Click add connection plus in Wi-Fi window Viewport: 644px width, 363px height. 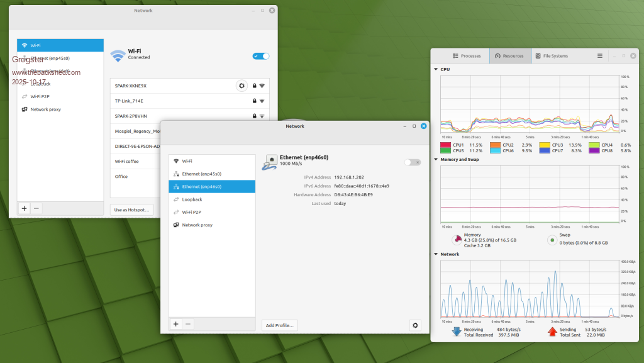(x=24, y=208)
